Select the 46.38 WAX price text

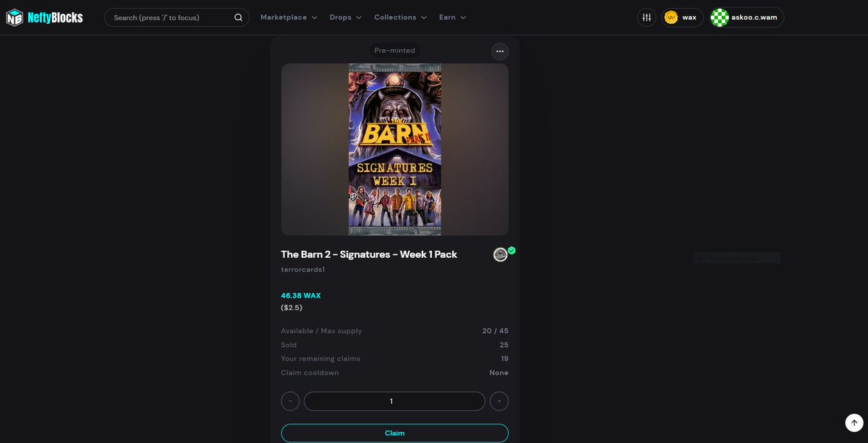(301, 296)
